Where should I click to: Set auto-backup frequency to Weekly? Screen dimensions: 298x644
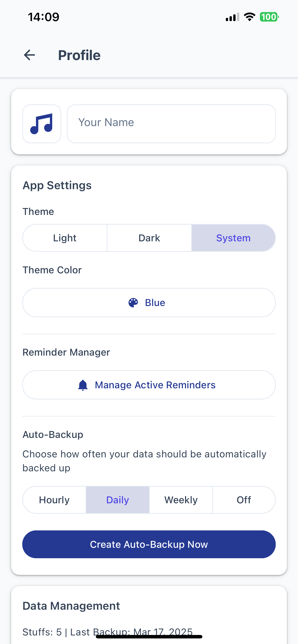pos(181,500)
